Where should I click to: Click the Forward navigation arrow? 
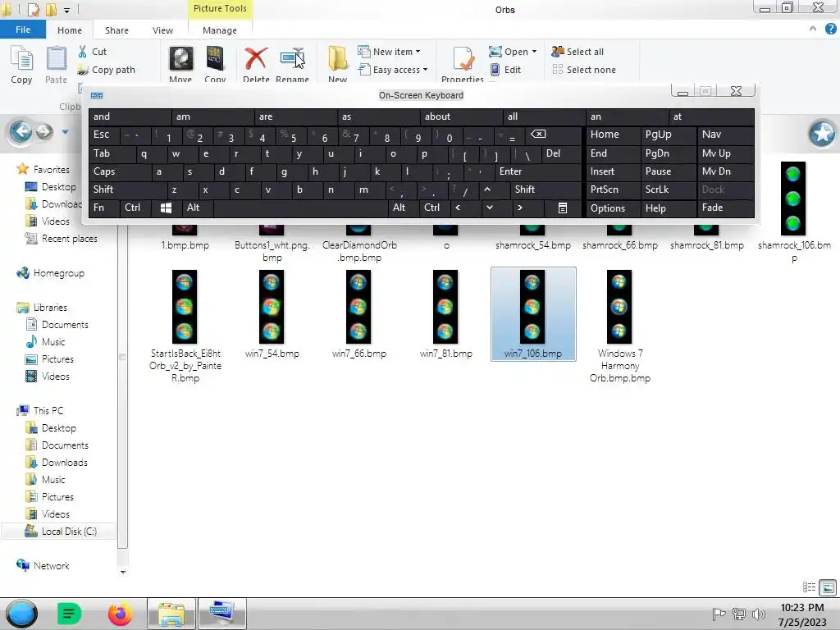[x=44, y=131]
